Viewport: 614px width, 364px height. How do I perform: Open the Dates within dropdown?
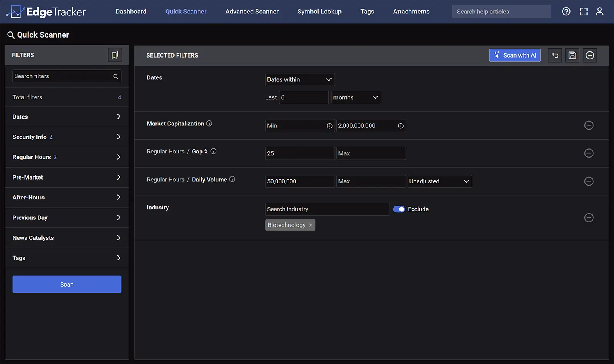(x=299, y=79)
